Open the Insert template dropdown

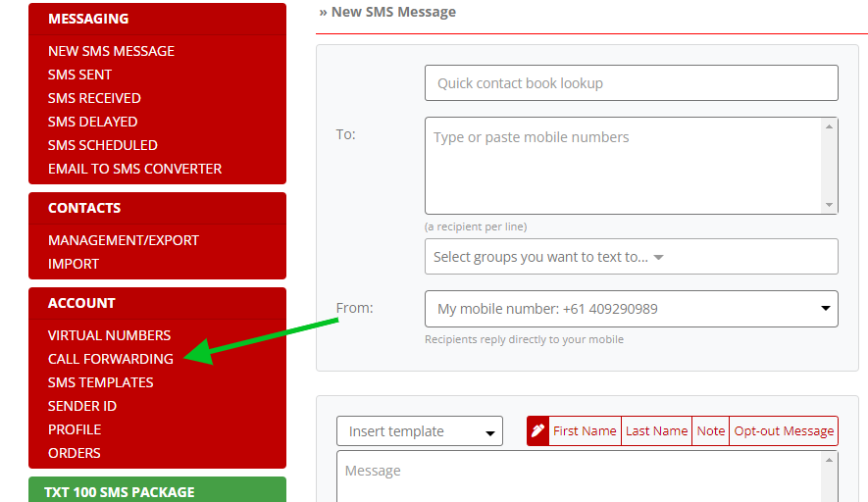pos(420,431)
